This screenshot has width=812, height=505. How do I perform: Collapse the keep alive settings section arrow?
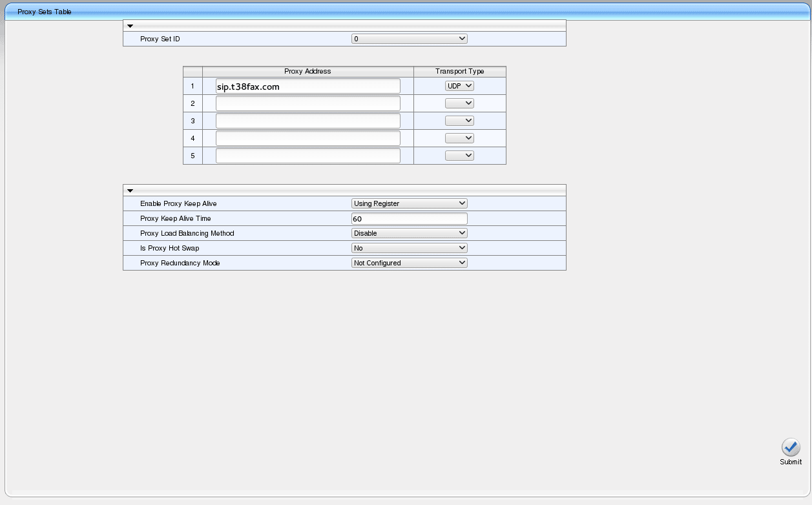pyautogui.click(x=130, y=191)
